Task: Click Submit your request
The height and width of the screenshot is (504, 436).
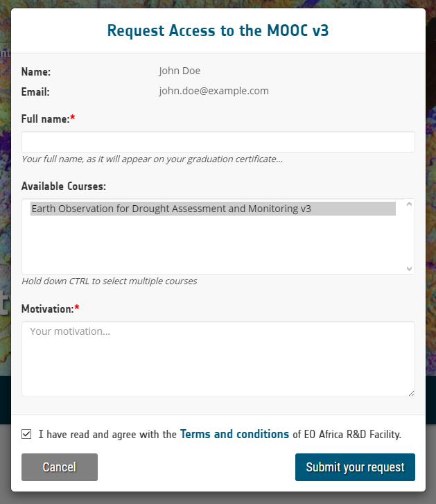Action: [355, 467]
